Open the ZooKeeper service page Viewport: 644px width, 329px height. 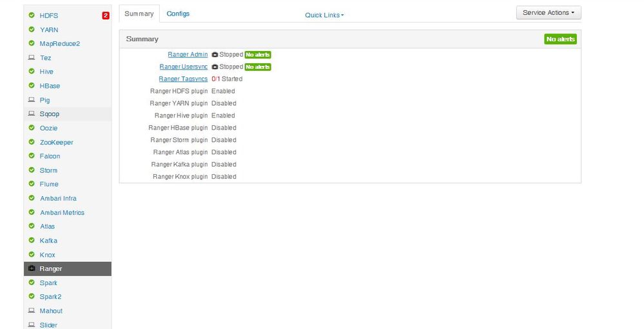(56, 143)
